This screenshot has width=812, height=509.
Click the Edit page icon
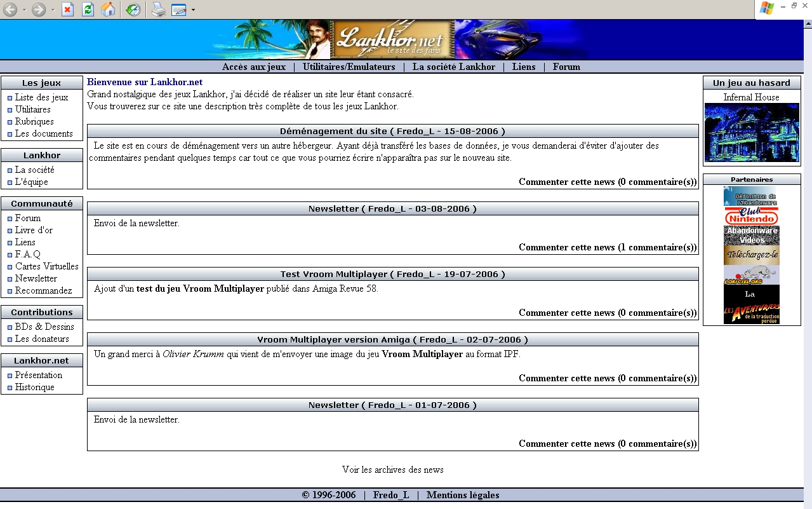pyautogui.click(x=179, y=10)
